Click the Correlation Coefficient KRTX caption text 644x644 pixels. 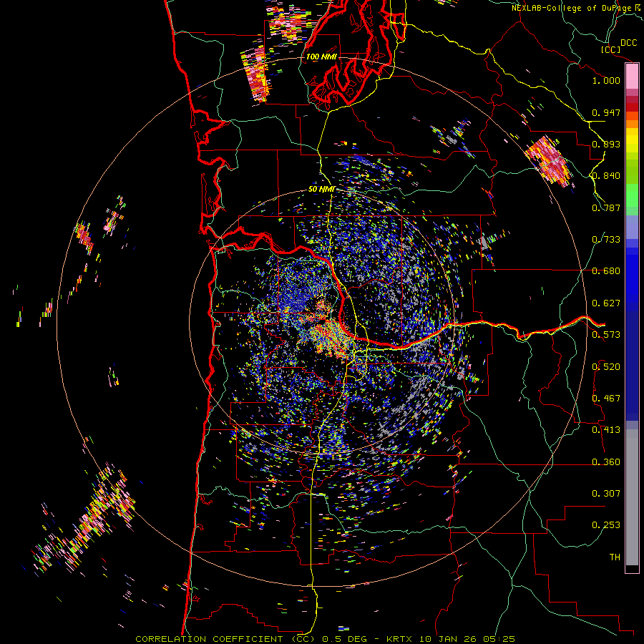(x=325, y=639)
